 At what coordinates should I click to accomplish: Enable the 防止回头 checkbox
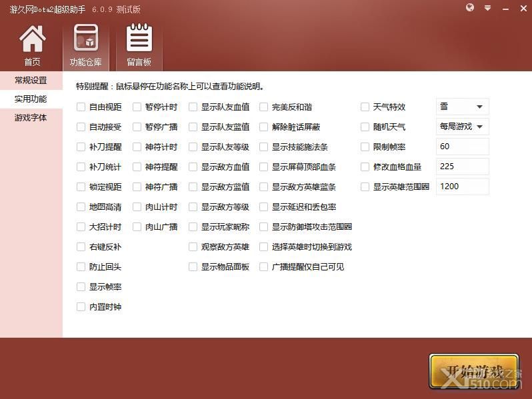[x=81, y=267]
